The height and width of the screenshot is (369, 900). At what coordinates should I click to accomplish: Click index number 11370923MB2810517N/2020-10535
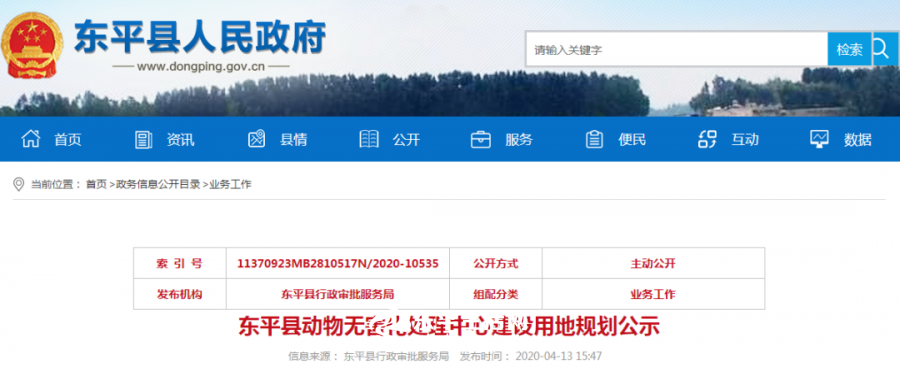click(338, 263)
